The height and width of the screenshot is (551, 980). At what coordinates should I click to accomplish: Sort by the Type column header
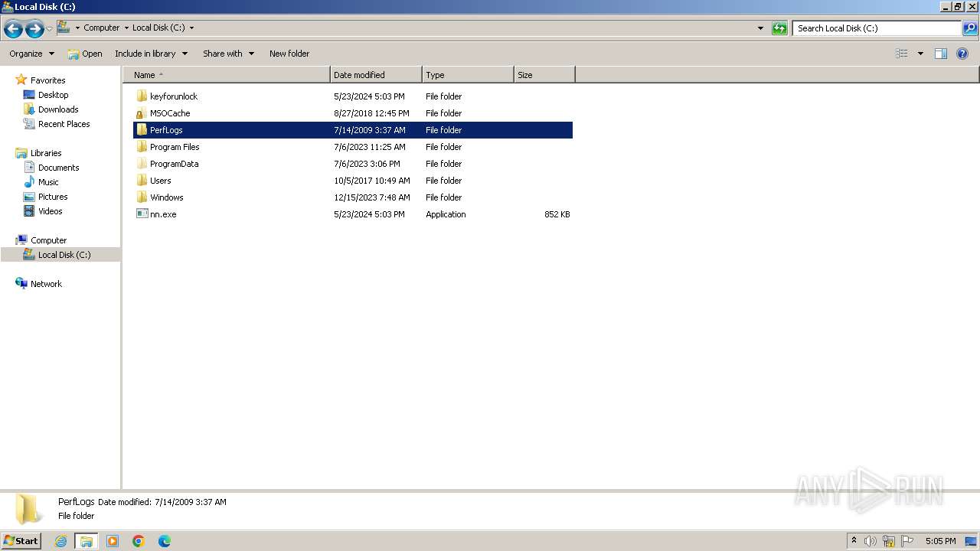(x=468, y=75)
